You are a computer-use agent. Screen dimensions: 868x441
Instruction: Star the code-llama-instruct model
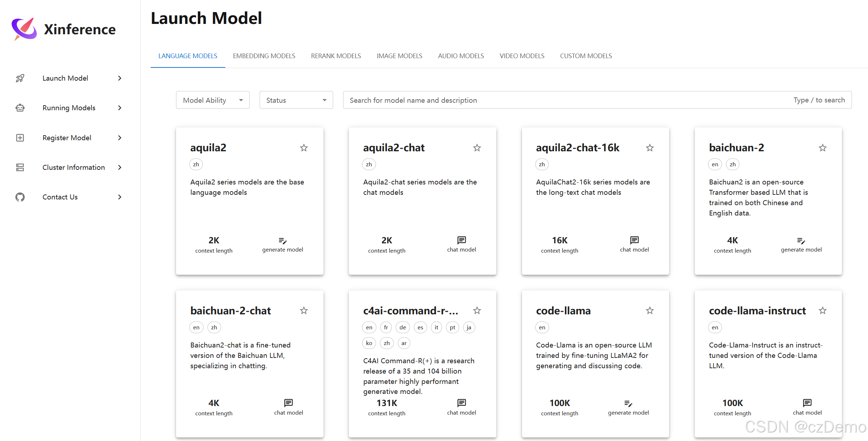[823, 310]
